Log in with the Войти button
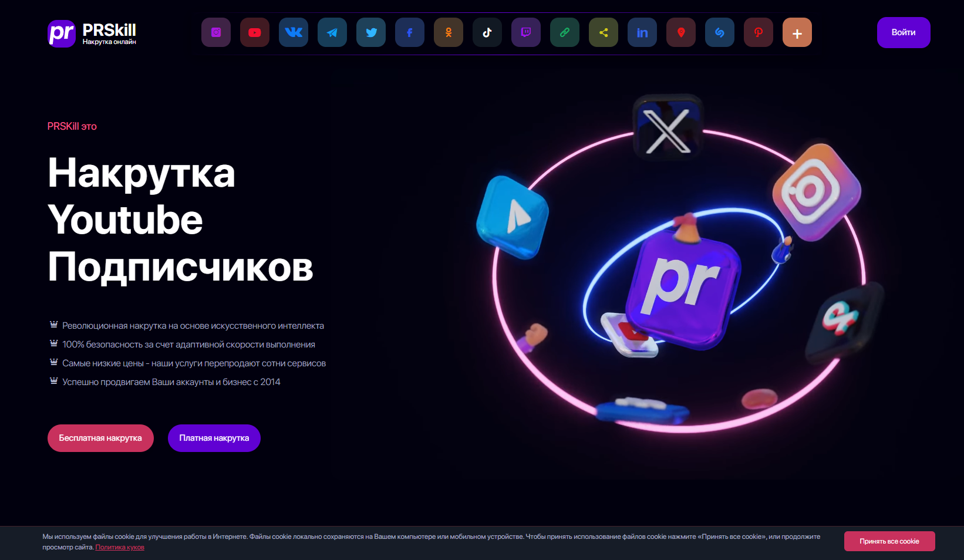This screenshot has width=964, height=560. point(904,32)
